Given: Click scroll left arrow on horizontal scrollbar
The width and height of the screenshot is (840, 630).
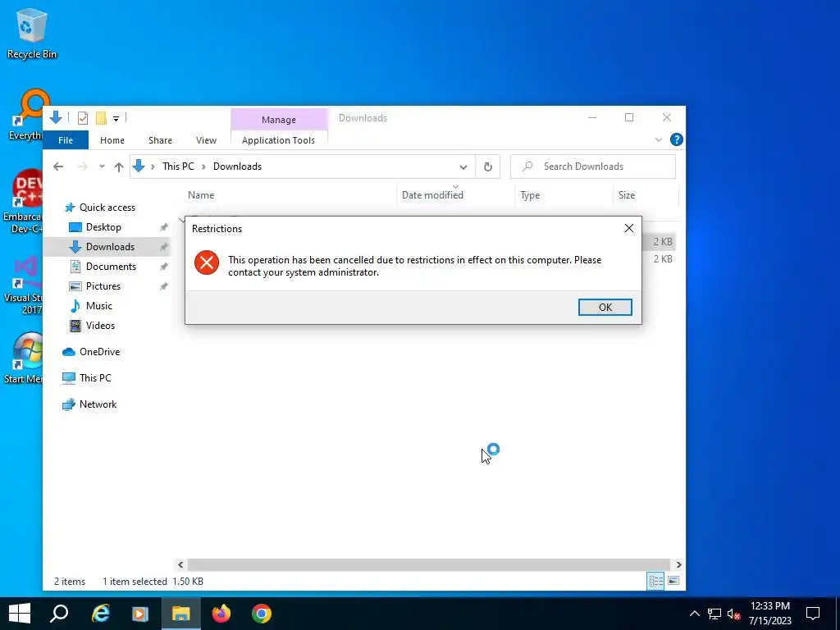Looking at the screenshot, I should point(180,564).
